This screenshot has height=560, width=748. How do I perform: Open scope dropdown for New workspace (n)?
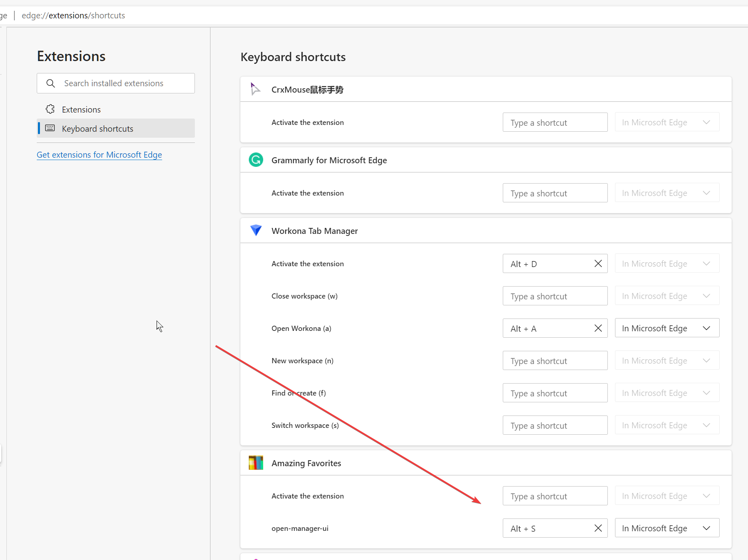coord(667,360)
